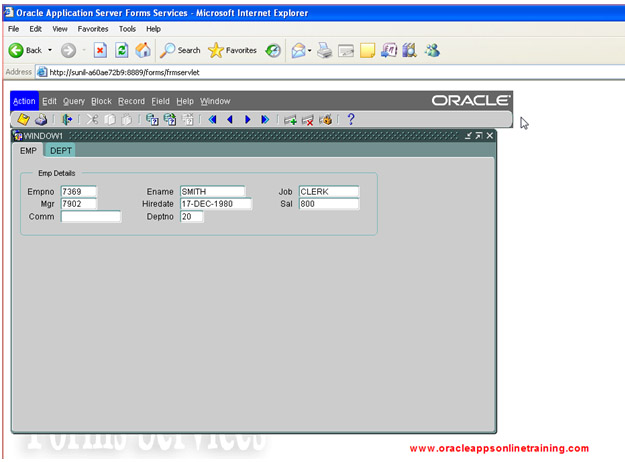The image size is (625, 462).
Task: Click the Ename field containing SMITH
Action: pos(211,191)
